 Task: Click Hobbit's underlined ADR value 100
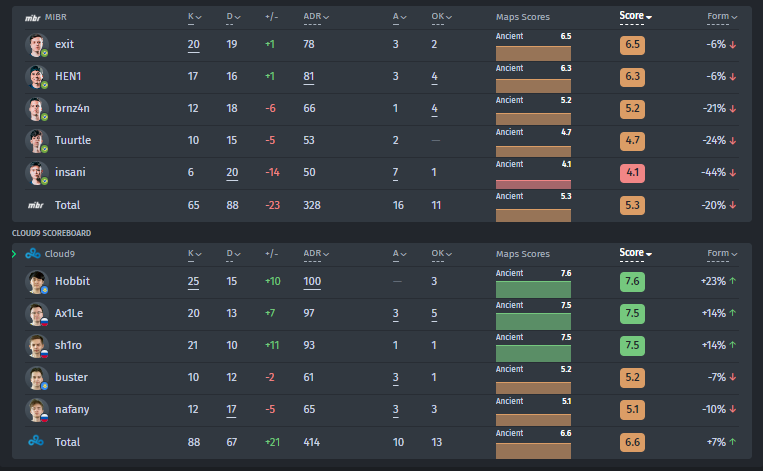(x=312, y=281)
